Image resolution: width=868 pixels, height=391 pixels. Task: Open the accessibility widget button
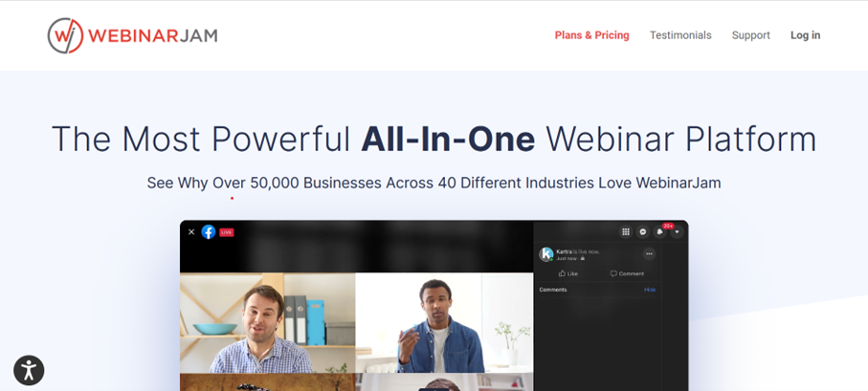pyautogui.click(x=29, y=370)
